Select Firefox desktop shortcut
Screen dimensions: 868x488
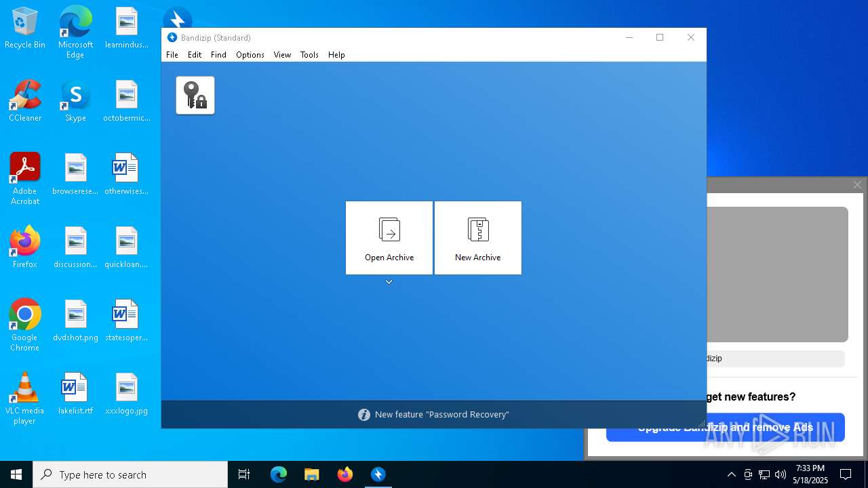[x=25, y=247]
